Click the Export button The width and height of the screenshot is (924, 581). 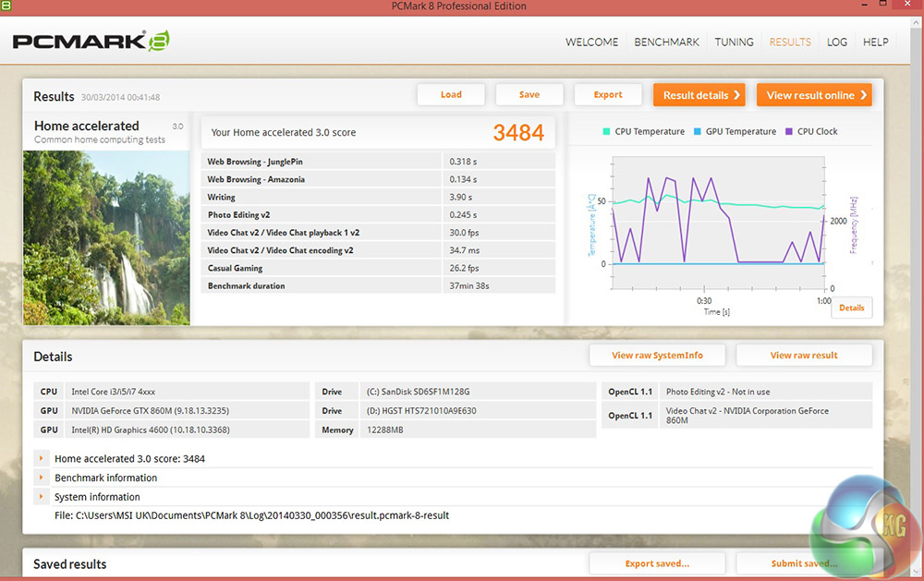tap(607, 94)
